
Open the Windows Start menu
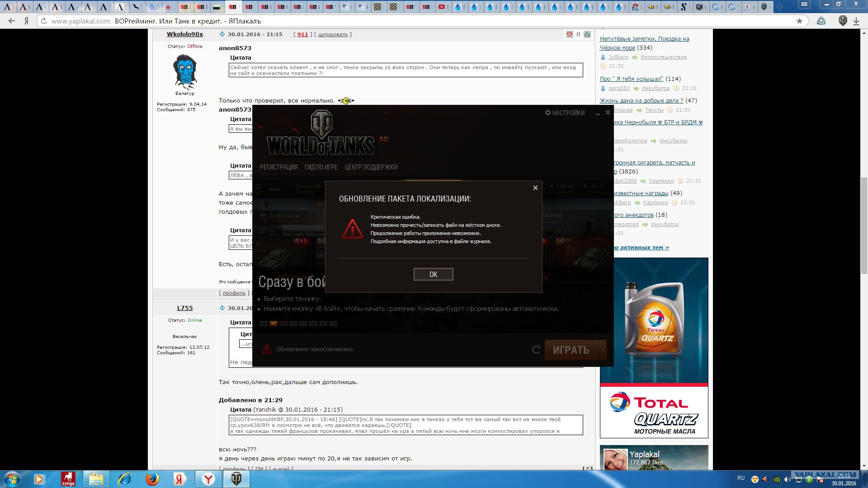(12, 479)
